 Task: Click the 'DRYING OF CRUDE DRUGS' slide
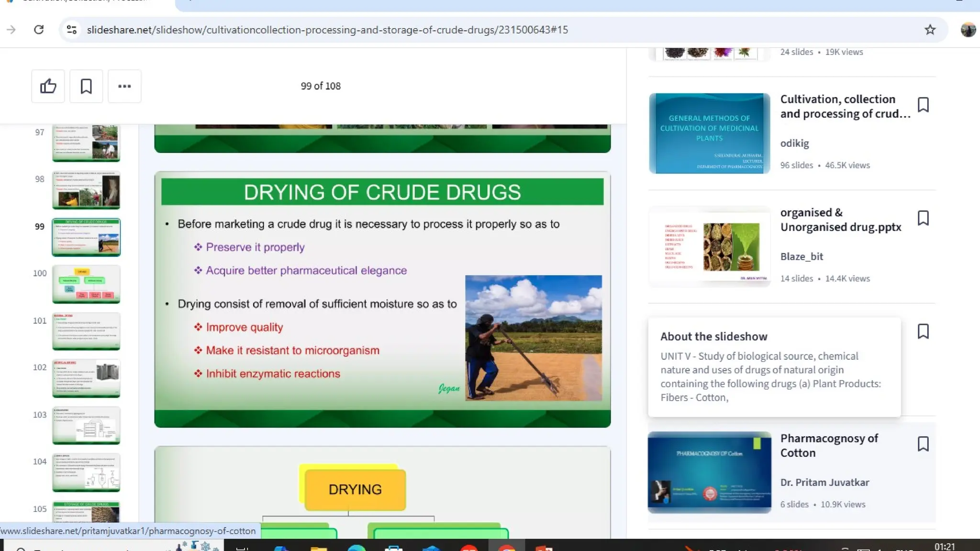[x=382, y=299]
